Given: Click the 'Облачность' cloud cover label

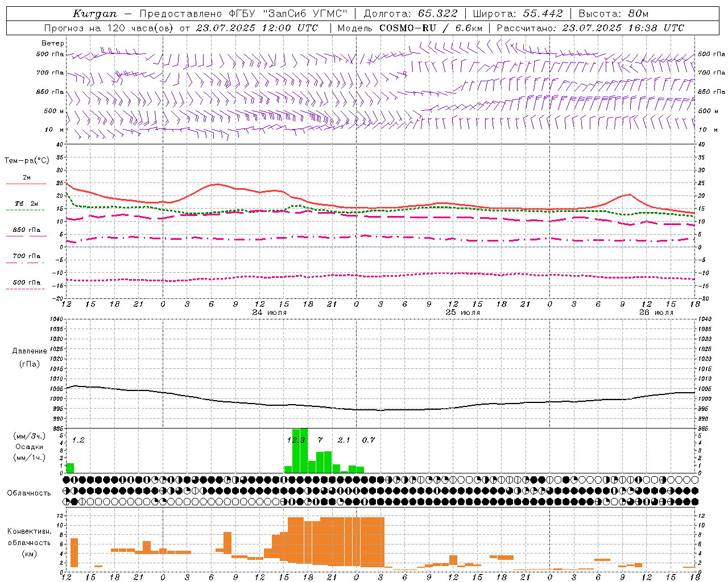Looking at the screenshot, I should [x=29, y=493].
